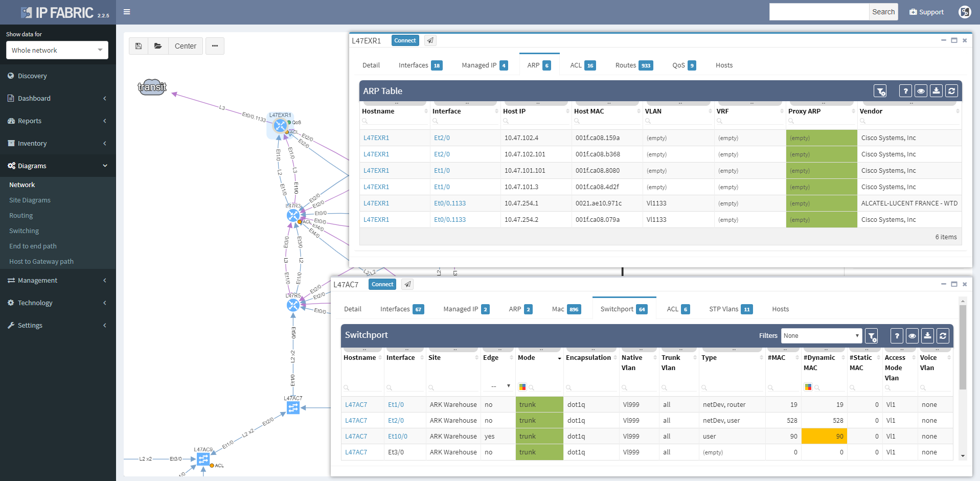The width and height of the screenshot is (980, 481).
Task: Open the filter settings icon in Switchport header
Action: click(x=872, y=336)
